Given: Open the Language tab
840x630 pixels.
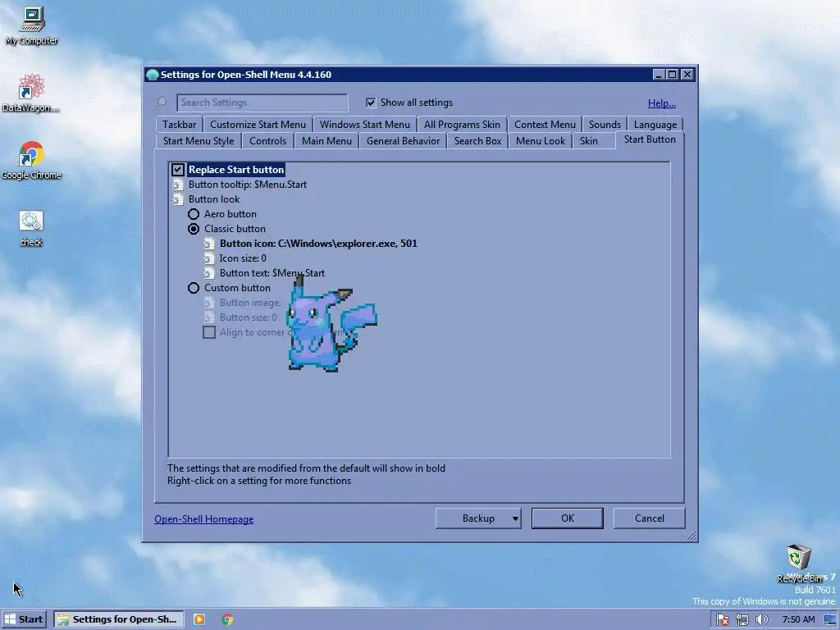Looking at the screenshot, I should coord(655,125).
